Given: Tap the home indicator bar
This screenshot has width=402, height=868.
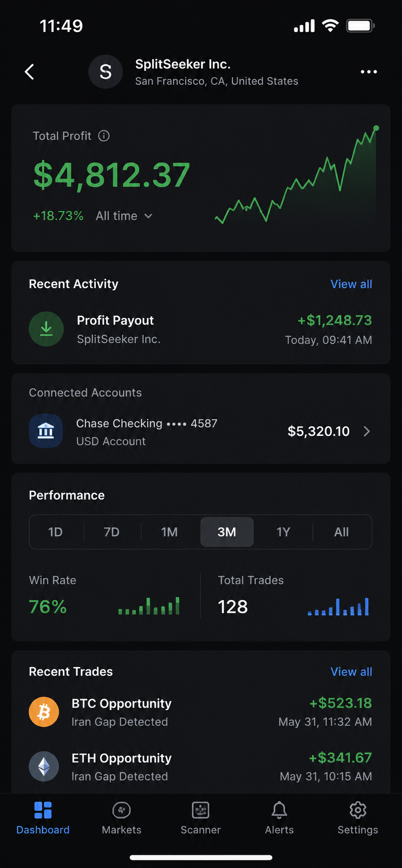Looking at the screenshot, I should pos(201,857).
